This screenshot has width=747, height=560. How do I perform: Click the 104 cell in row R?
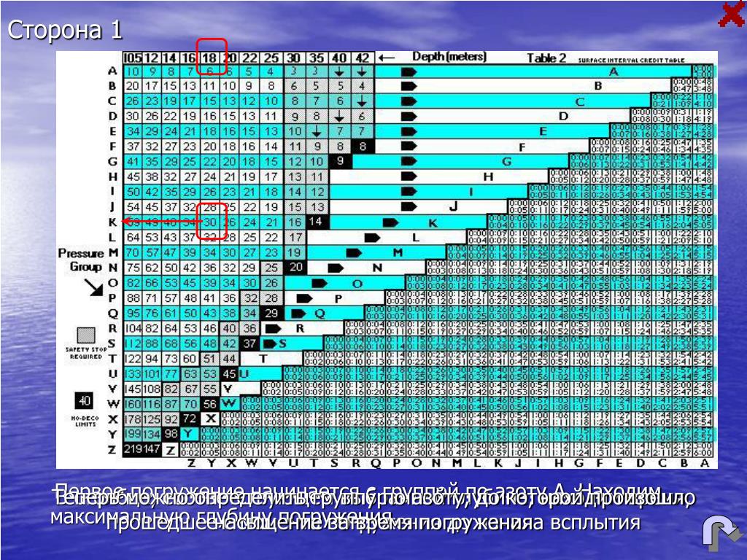pos(133,328)
